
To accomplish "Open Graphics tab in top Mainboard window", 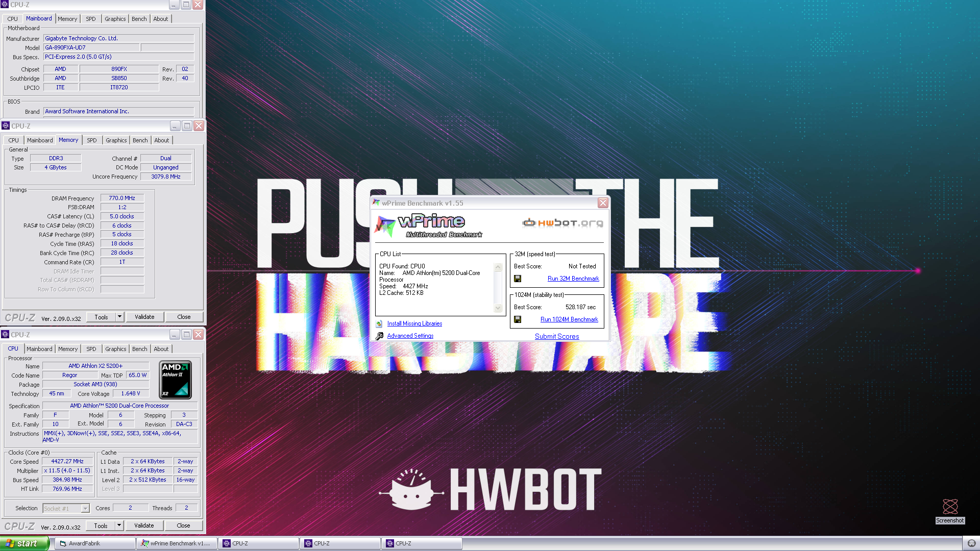I will click(115, 19).
